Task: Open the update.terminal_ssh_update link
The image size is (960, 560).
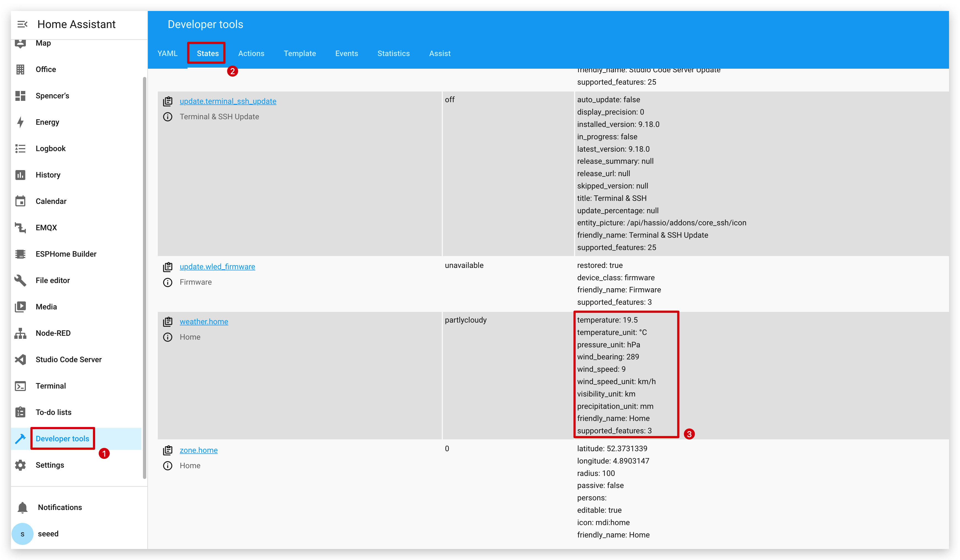Action: 228,101
